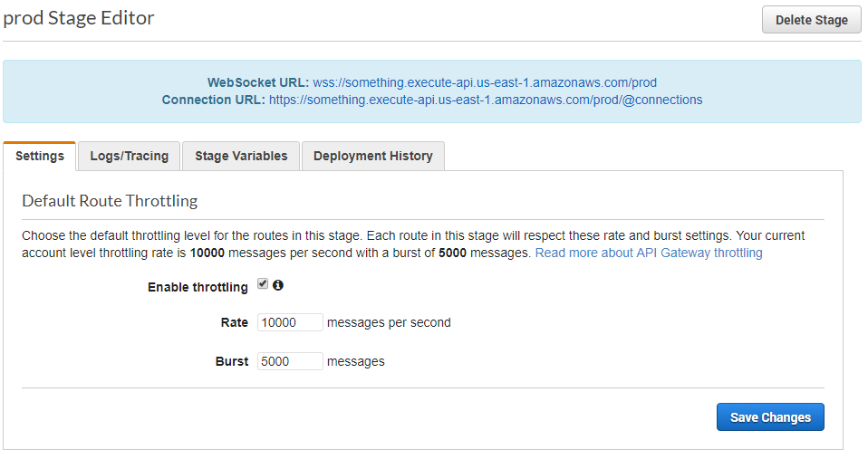Screen dimensions: 868x459
Task: Click the Save Changes button
Action: coord(770,417)
